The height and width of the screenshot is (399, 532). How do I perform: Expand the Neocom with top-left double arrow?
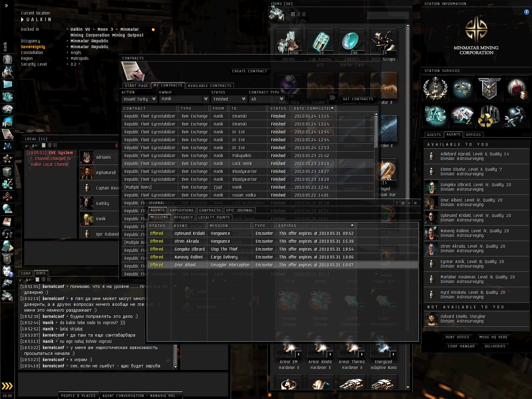pos(6,5)
